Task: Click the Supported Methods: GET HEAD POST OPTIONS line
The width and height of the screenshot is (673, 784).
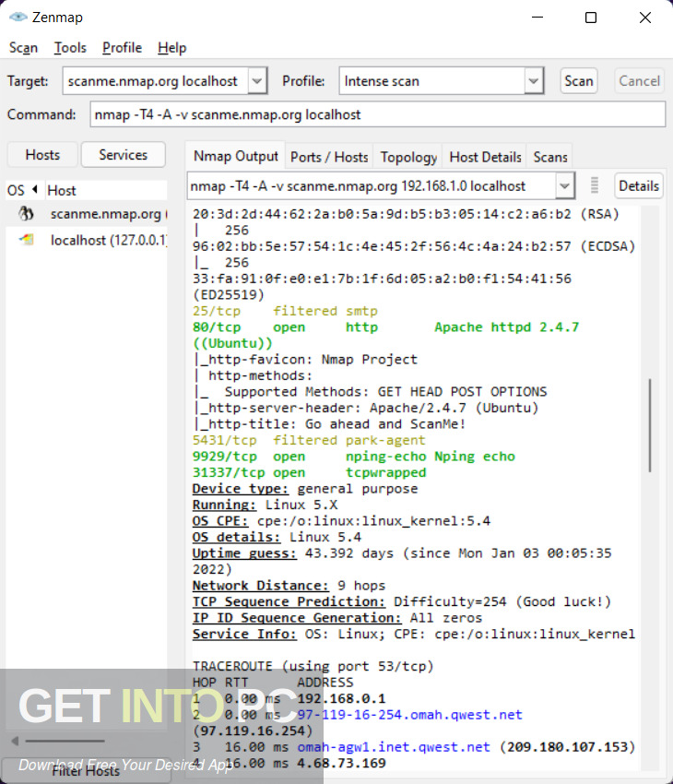Action: point(370,391)
